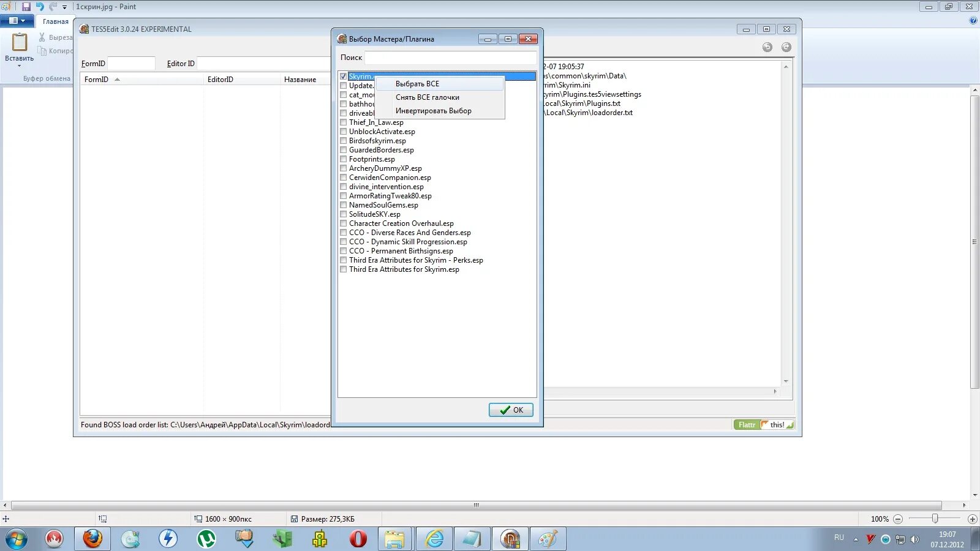Image resolution: width=980 pixels, height=551 pixels.
Task: Switch to the Главная ribbon tab
Action: pos(55,21)
